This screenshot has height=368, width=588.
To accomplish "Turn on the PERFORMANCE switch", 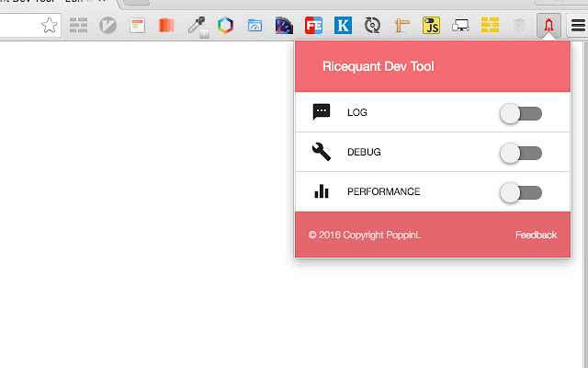I will click(x=521, y=192).
